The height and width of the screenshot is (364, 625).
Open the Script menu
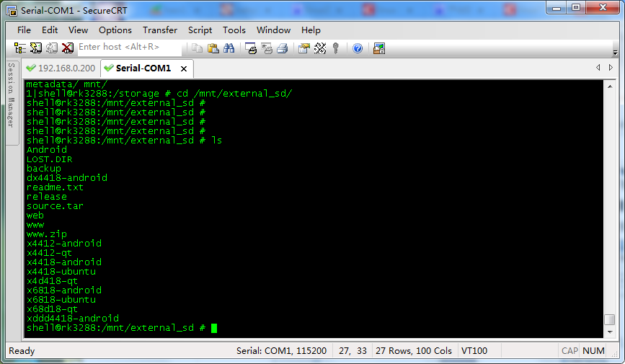click(200, 30)
